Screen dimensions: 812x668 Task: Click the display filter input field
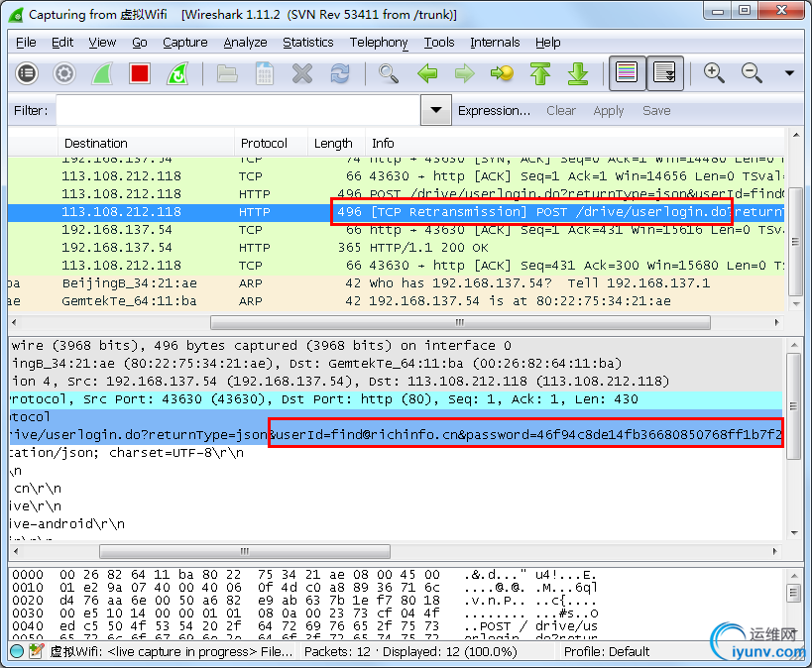pyautogui.click(x=238, y=110)
